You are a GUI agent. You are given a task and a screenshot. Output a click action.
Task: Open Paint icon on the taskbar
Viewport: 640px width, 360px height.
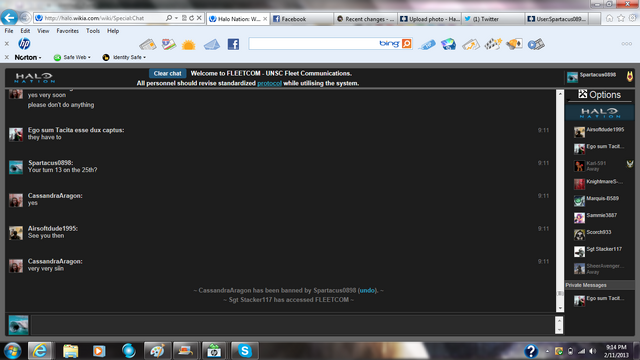[x=157, y=351]
